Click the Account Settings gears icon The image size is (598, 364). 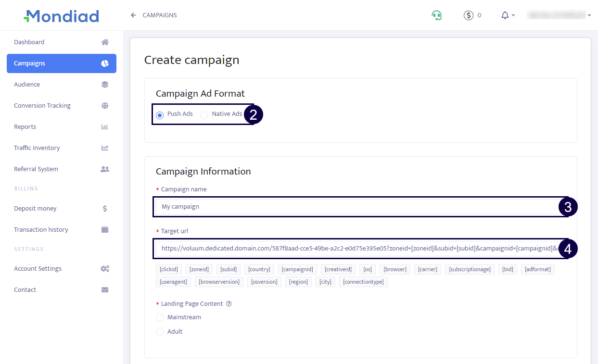105,269
